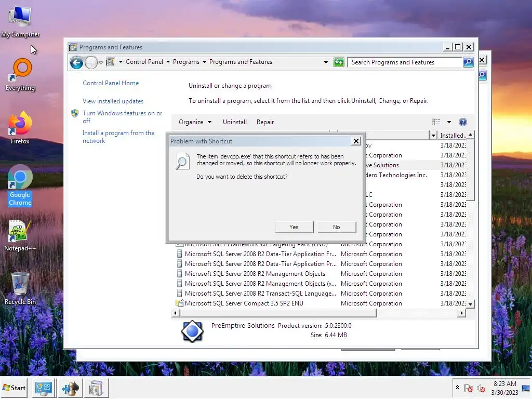Open the Start menu
The width and height of the screenshot is (532, 399).
pyautogui.click(x=14, y=388)
